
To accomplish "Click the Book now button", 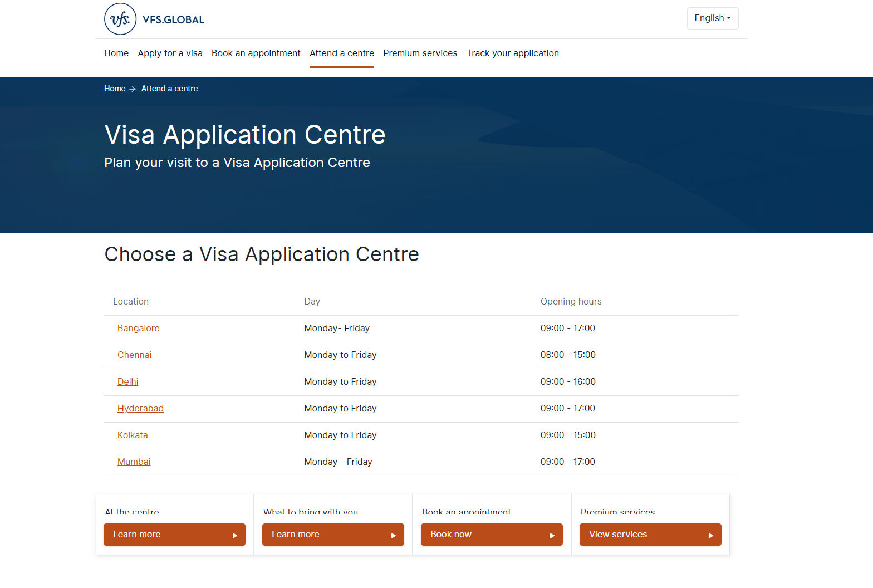I will (x=492, y=535).
